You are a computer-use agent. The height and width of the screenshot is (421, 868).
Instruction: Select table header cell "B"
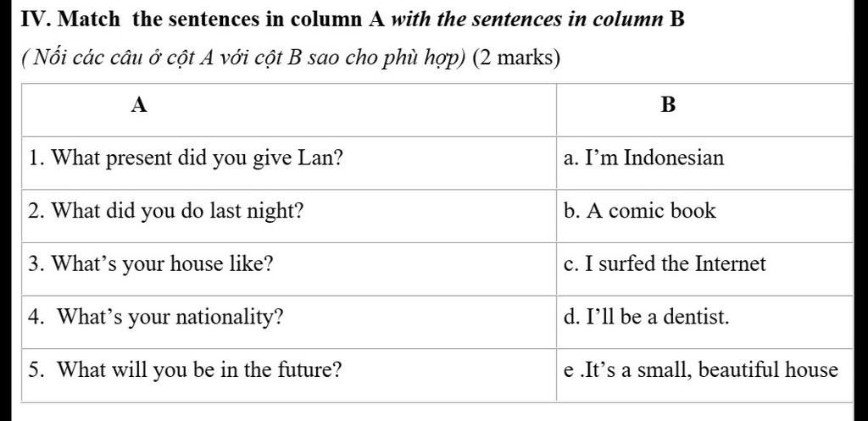click(x=668, y=105)
